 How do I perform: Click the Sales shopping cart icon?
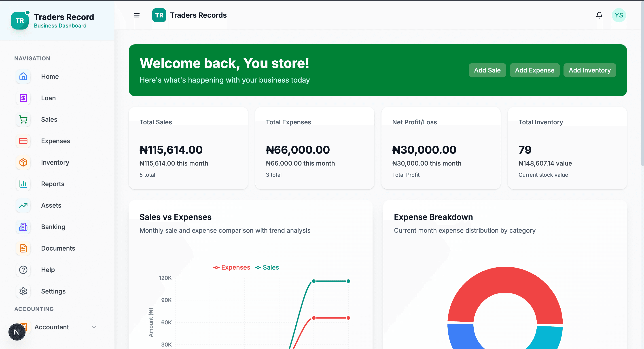click(x=23, y=119)
